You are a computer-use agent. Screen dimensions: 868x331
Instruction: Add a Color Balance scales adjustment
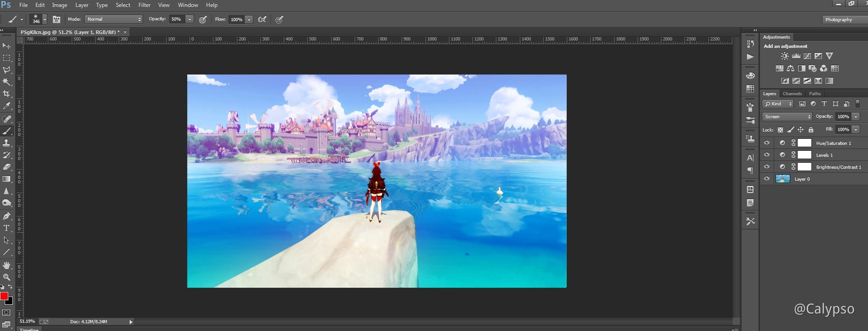click(790, 68)
